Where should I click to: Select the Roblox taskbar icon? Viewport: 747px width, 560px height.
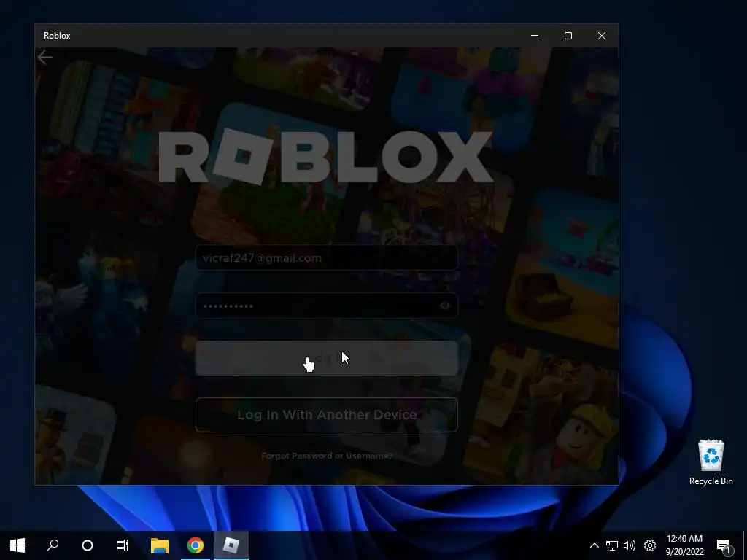[x=231, y=545]
